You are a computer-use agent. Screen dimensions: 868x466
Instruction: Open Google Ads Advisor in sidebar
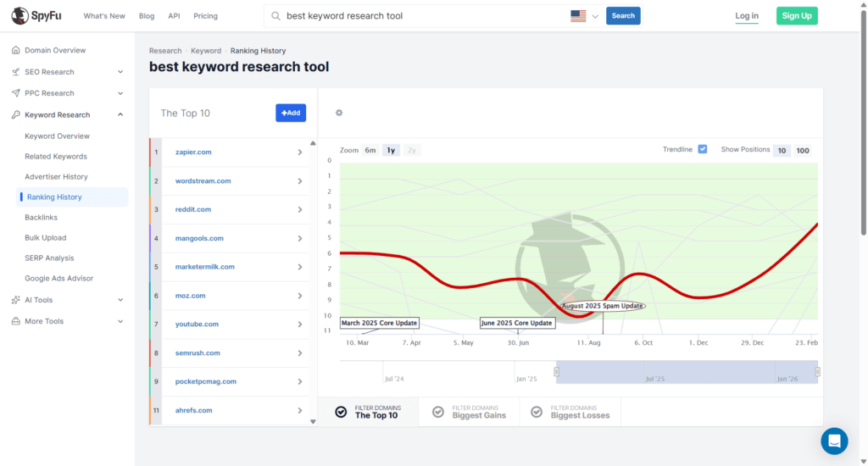pos(59,279)
